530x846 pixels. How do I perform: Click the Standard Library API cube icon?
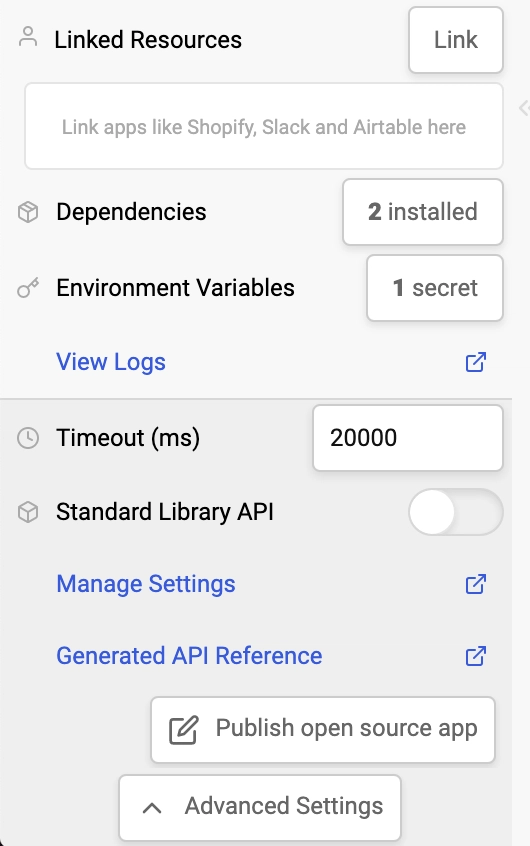(x=28, y=512)
